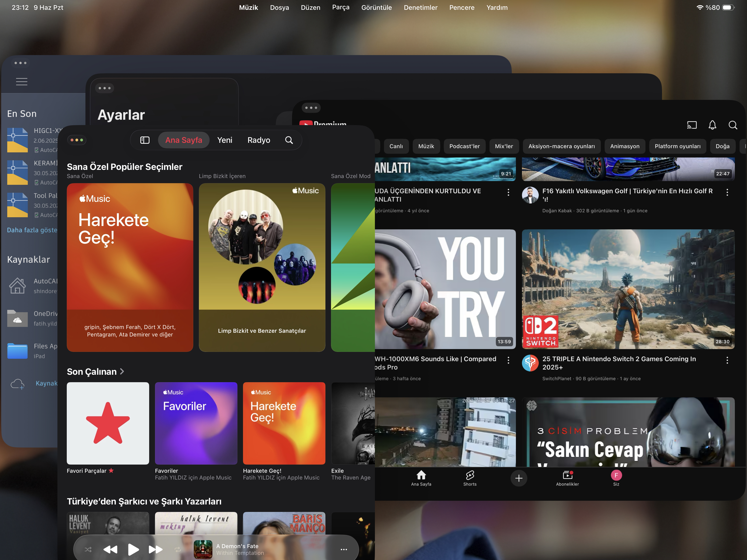Open the Denetimler menu
Viewport: 747px width, 560px height.
420,7
